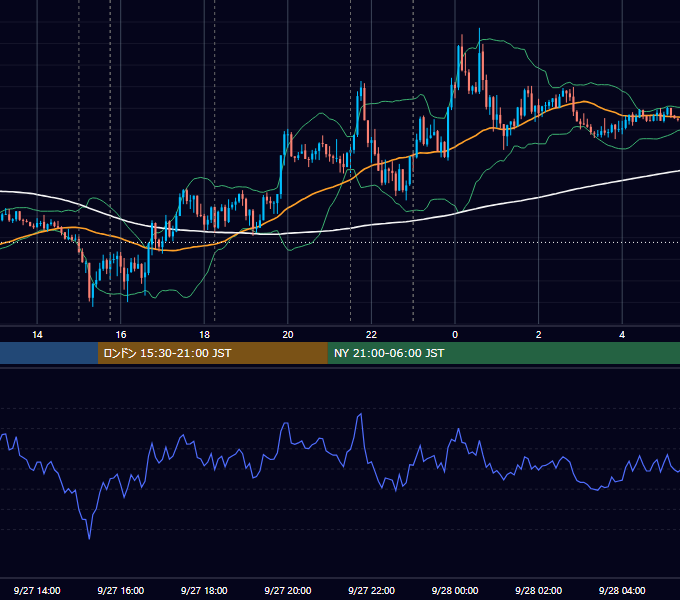This screenshot has height=600, width=680.
Task: Click hour label 0 on price chart axis
Action: point(455,334)
